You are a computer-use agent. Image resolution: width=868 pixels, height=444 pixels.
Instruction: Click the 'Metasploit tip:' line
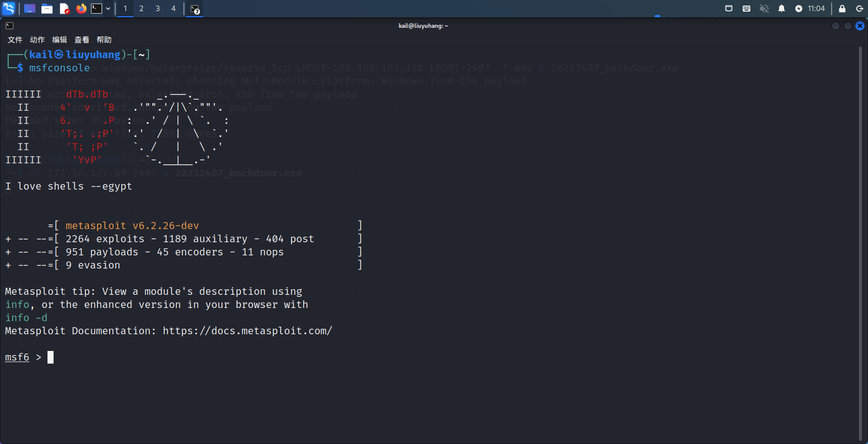[154, 291]
